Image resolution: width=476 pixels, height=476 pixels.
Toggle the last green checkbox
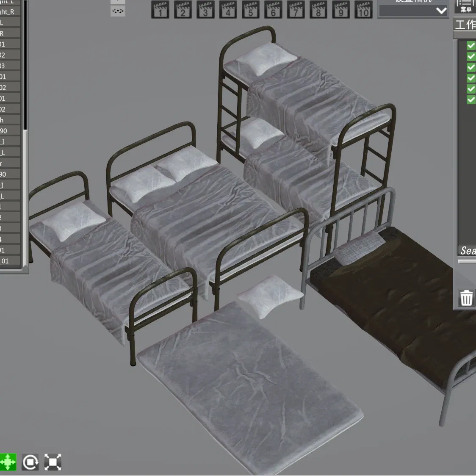(471, 100)
